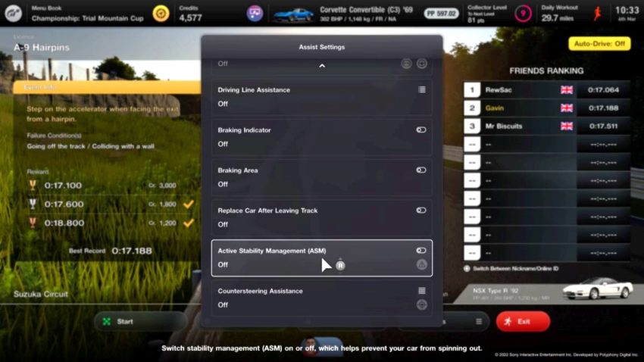Turn on Active Stability Management toggle
Image resolution: width=644 pixels, height=362 pixels.
(420, 251)
